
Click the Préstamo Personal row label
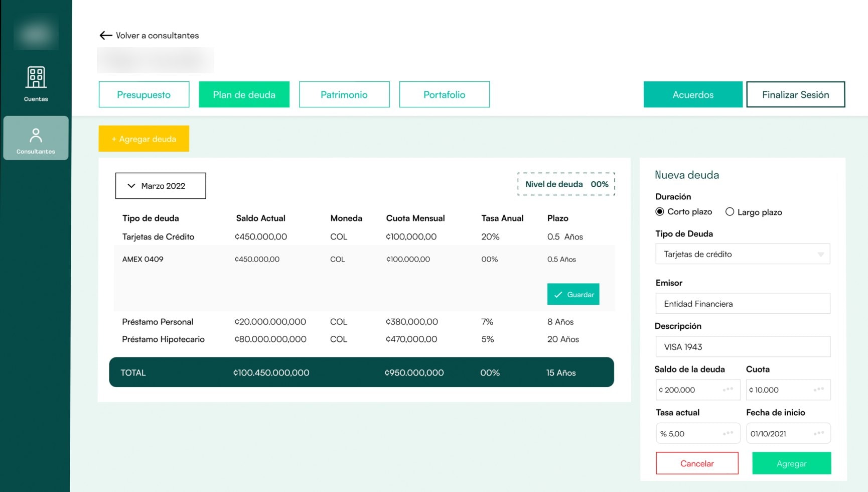coord(158,322)
